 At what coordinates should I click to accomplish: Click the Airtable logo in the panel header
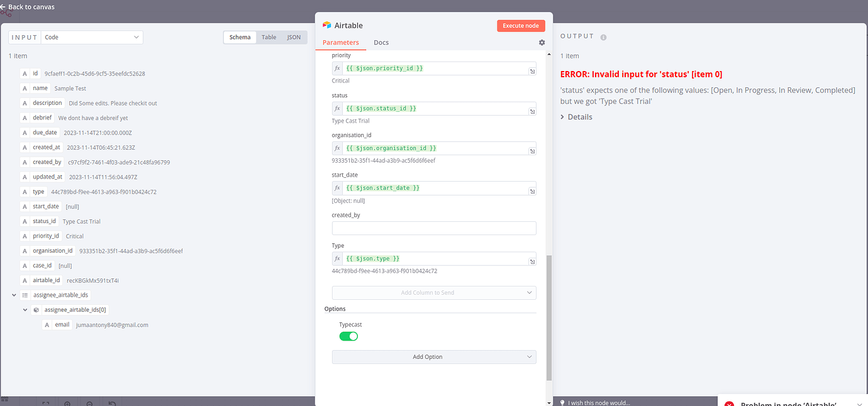[326, 25]
